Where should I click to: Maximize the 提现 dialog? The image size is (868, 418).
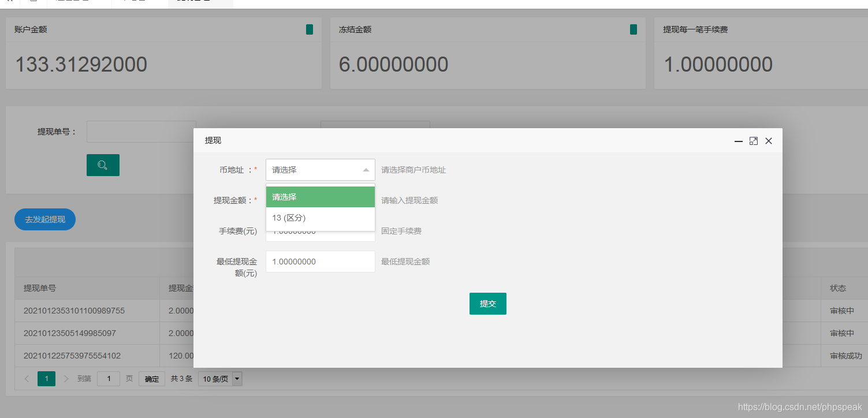click(x=753, y=141)
